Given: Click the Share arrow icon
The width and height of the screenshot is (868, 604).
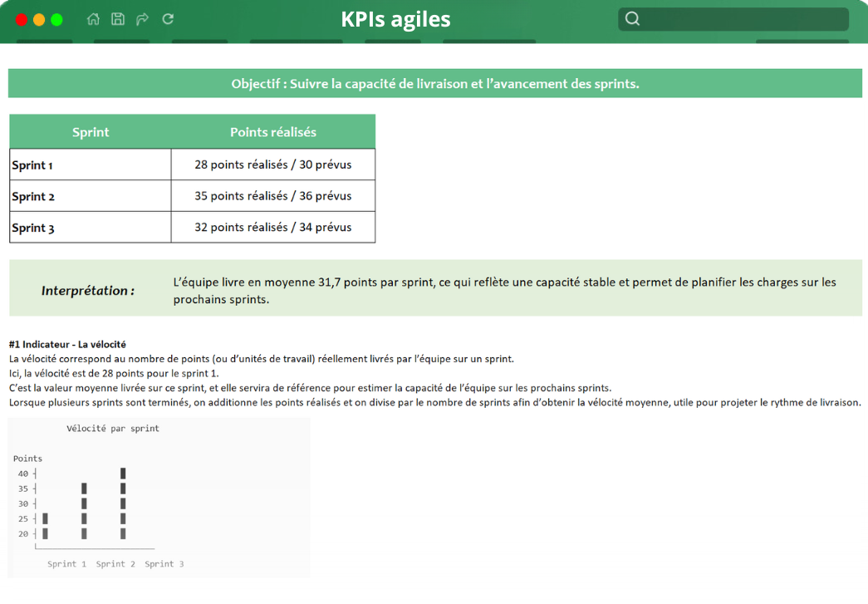Looking at the screenshot, I should [142, 18].
